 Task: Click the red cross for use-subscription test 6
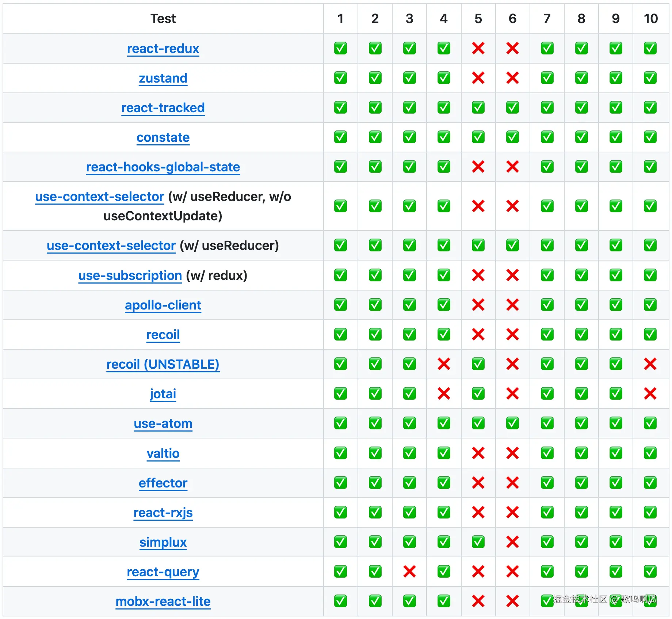[512, 275]
